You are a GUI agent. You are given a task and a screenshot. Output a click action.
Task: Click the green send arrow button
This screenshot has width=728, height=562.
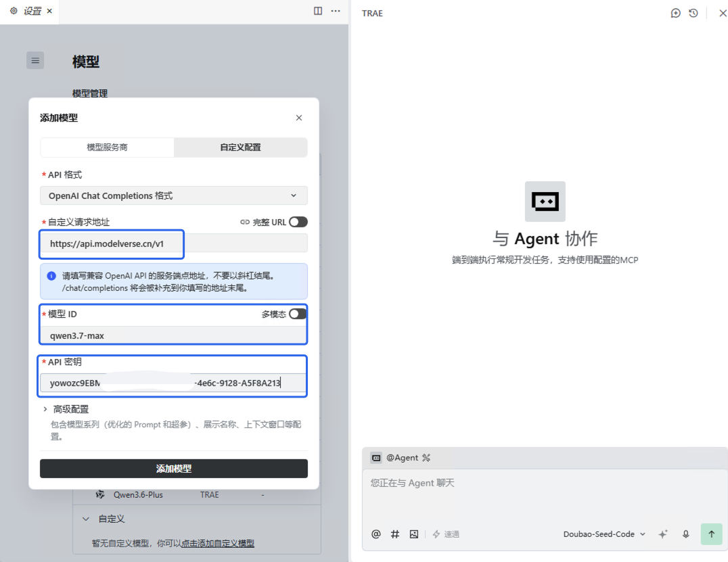tap(711, 534)
